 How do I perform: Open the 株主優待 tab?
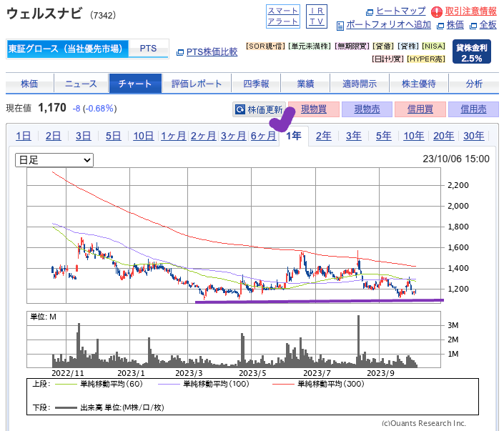coord(419,84)
